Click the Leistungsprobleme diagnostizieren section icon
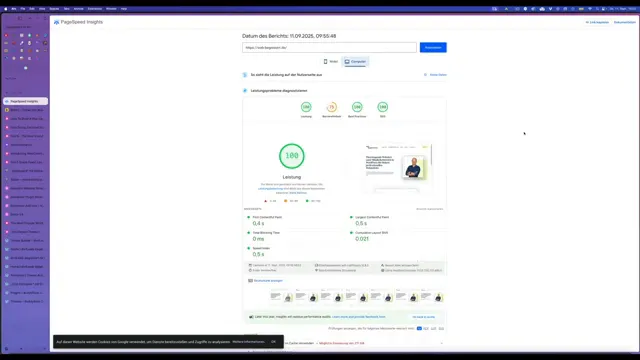The width and height of the screenshot is (640, 360). pos(245,91)
